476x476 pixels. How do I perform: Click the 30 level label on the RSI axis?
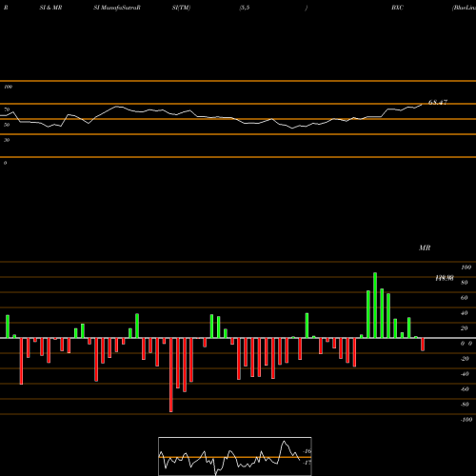click(x=7, y=140)
